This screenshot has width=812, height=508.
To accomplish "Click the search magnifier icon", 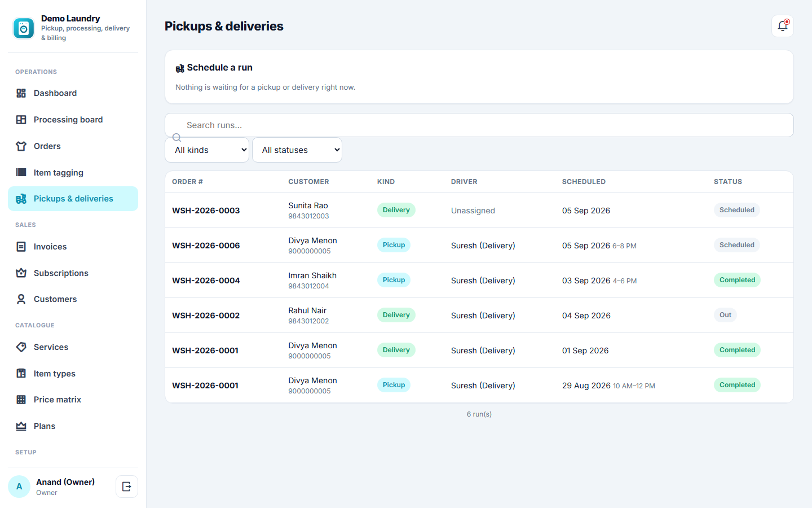I will (176, 137).
